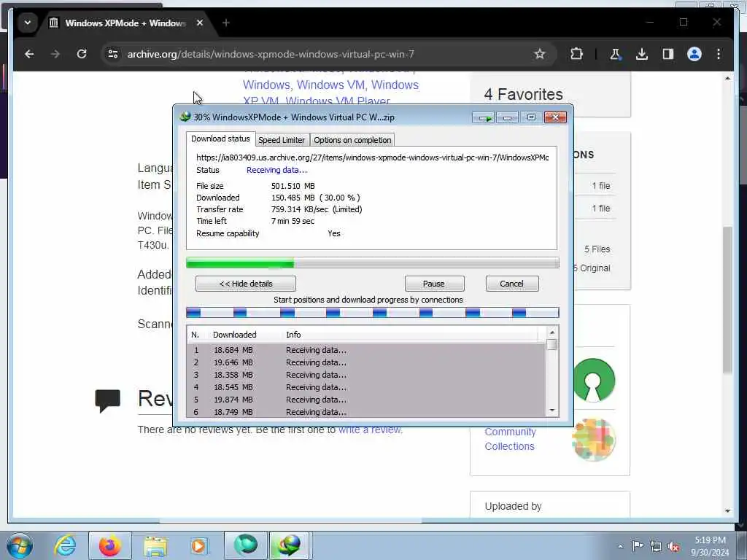Image resolution: width=747 pixels, height=560 pixels.
Task: Click the connections progress segment bar
Action: (x=372, y=313)
